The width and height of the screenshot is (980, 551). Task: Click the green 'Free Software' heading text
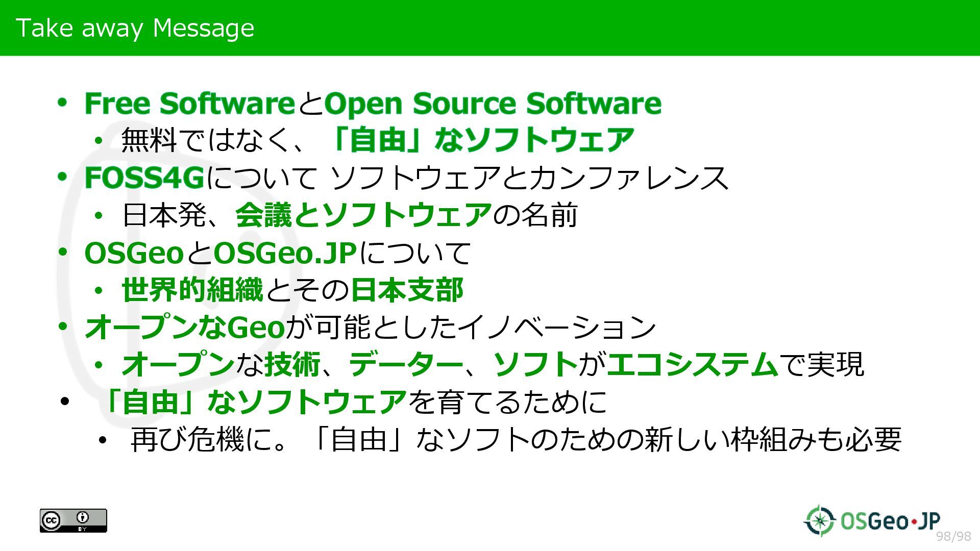(189, 104)
